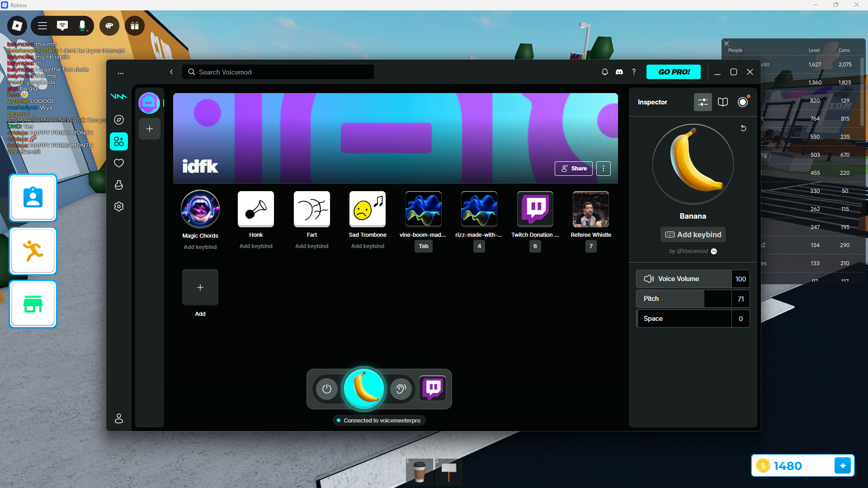Reset the Banana voice settings
The height and width of the screenshot is (488, 868).
click(743, 128)
